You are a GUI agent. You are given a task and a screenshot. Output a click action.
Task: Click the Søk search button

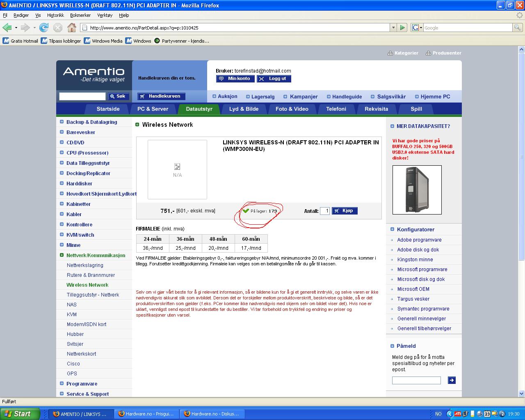coord(119,96)
